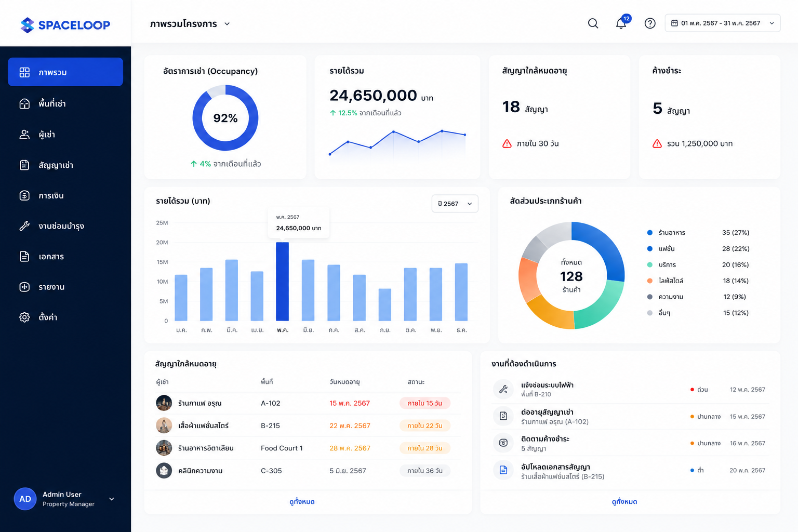This screenshot has width=798, height=532.
Task: Click the help question mark icon
Action: (650, 23)
